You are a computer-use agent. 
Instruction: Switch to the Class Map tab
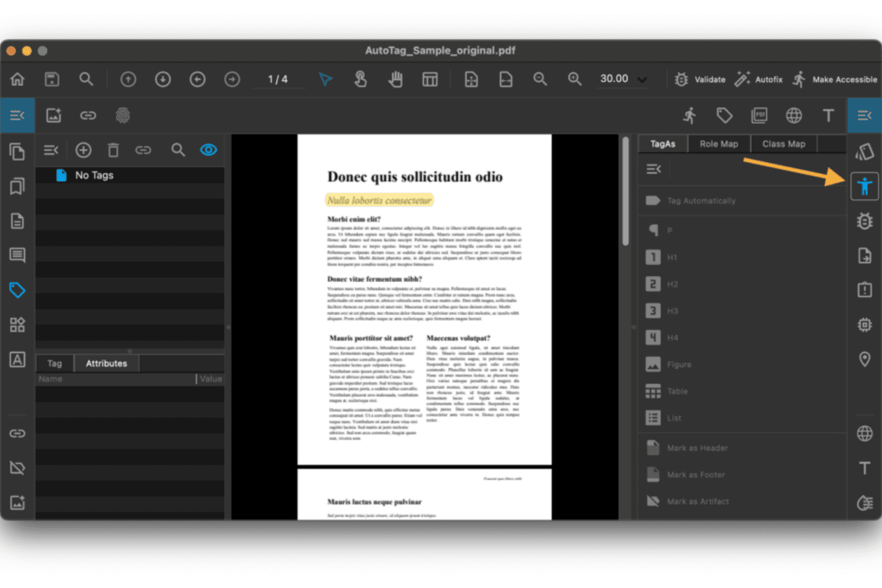click(784, 144)
